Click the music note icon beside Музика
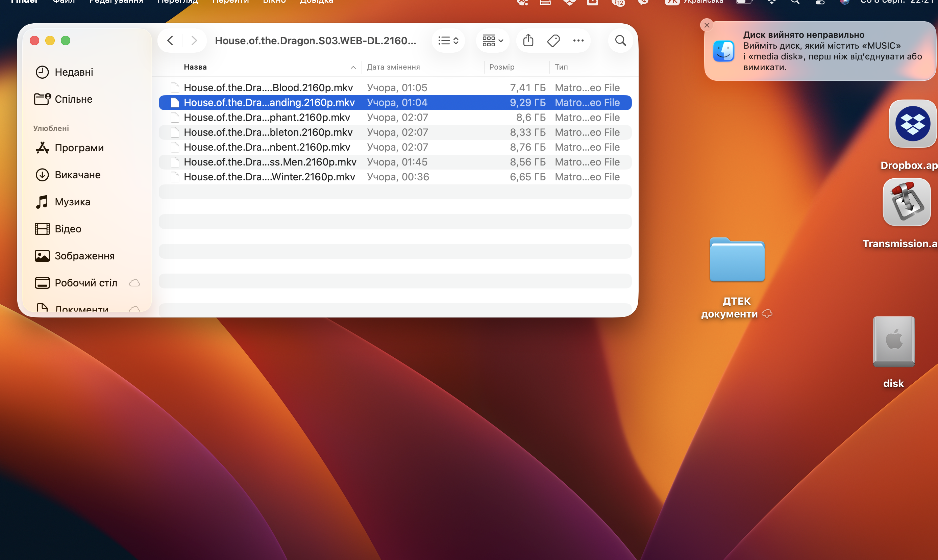Screen dimensions: 938x560 tap(42, 202)
